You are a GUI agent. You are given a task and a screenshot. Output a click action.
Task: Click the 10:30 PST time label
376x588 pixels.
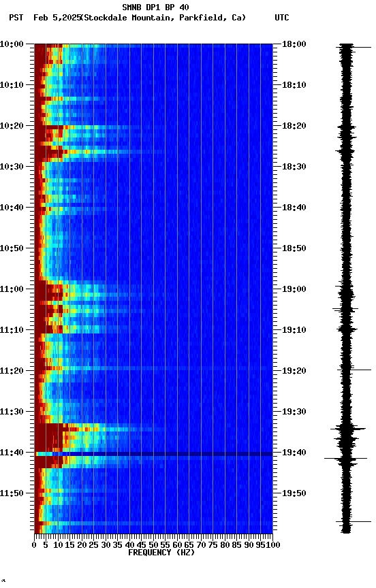12,167
